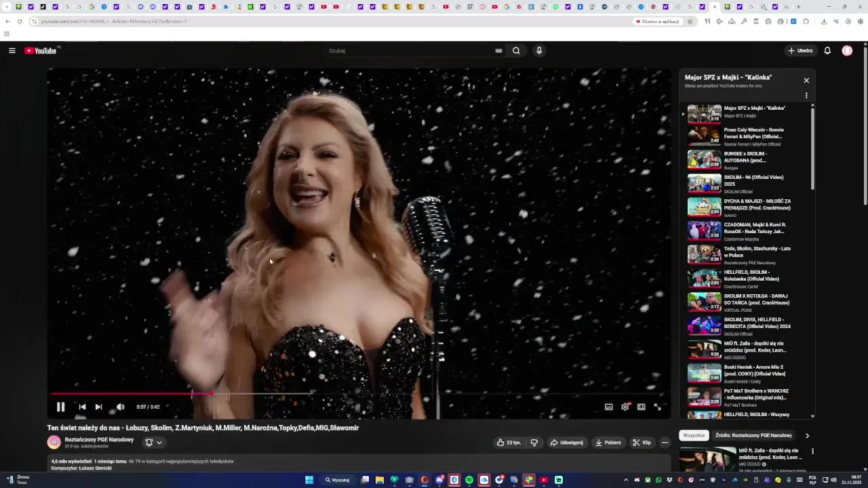Start voice search with the microphone icon
The image size is (868, 488).
coord(539,51)
